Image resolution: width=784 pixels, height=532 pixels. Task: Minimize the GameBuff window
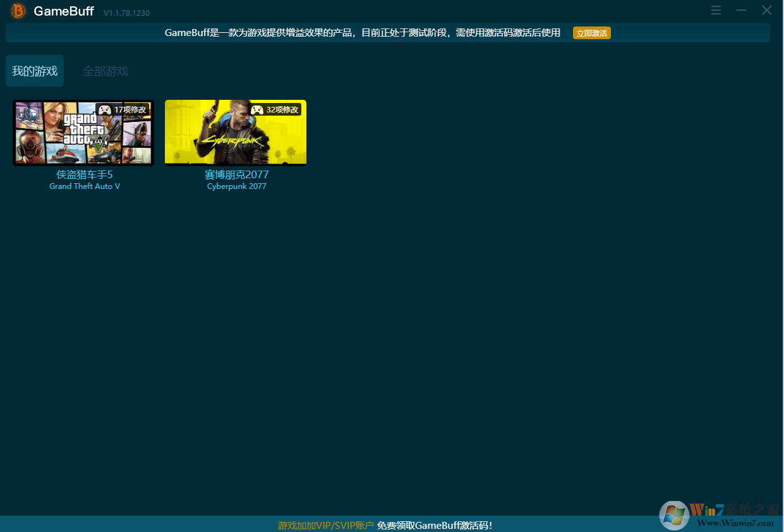[x=742, y=11]
